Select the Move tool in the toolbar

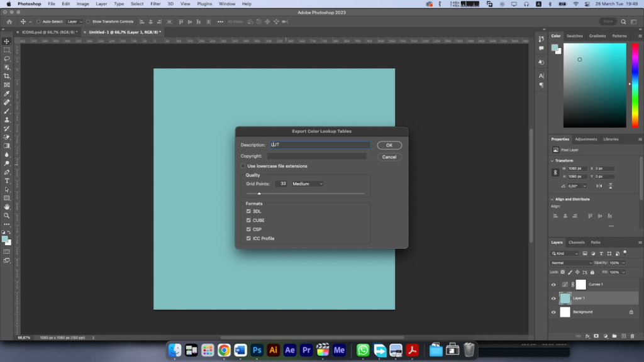click(6, 41)
